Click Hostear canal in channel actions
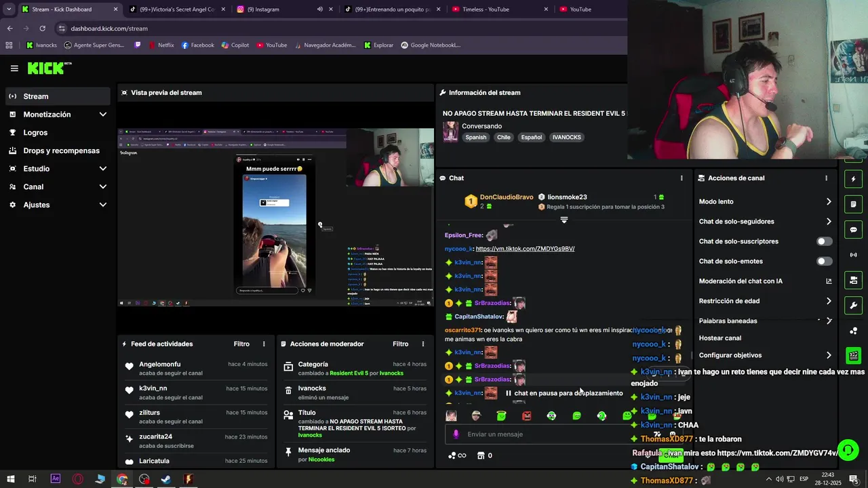This screenshot has height=488, width=868. pos(720,338)
